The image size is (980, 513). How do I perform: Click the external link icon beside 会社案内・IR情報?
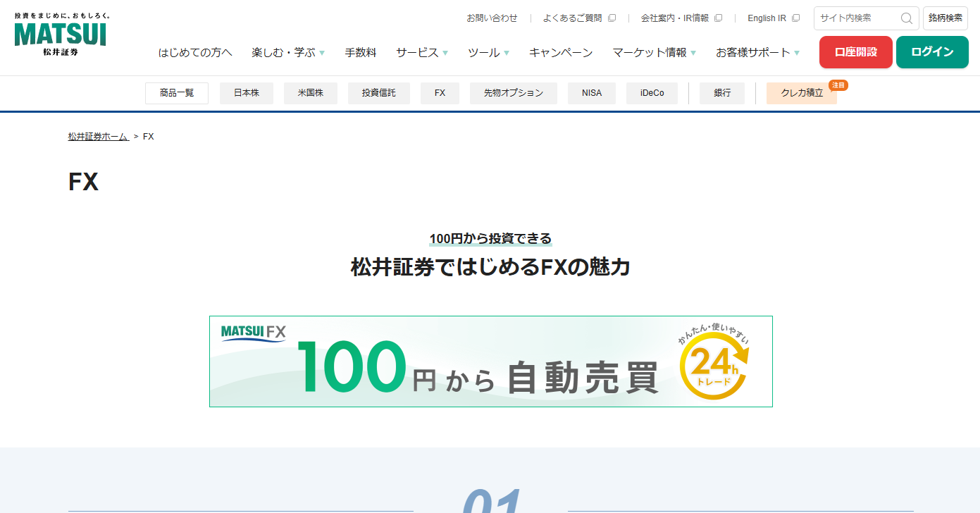point(718,18)
